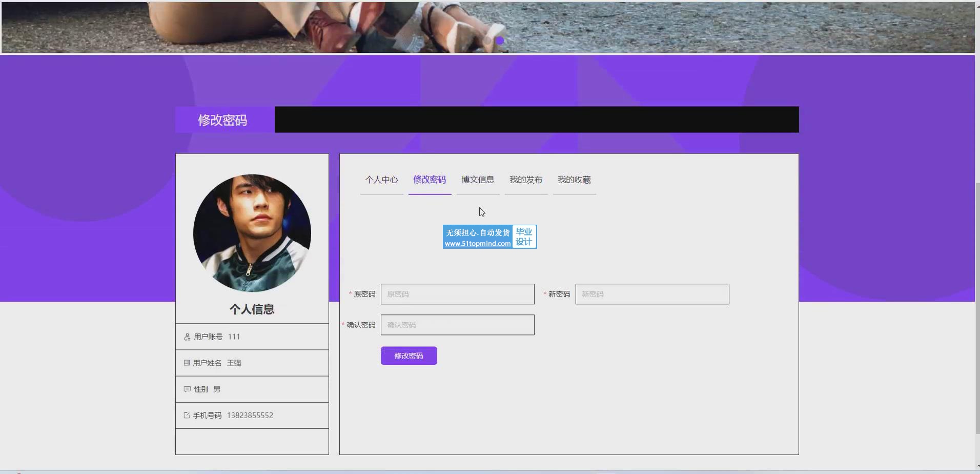Screen dimensions: 980x474
Task: Select the 确认密码 input field
Action: pos(457,325)
